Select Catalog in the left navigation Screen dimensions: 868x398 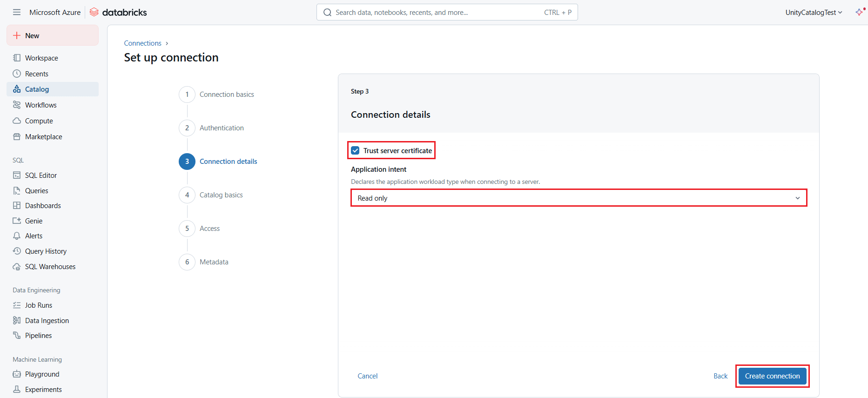(37, 89)
